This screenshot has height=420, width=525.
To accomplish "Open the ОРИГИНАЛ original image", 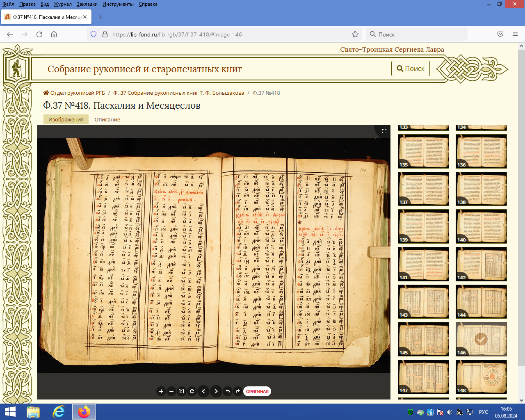I will [x=257, y=391].
